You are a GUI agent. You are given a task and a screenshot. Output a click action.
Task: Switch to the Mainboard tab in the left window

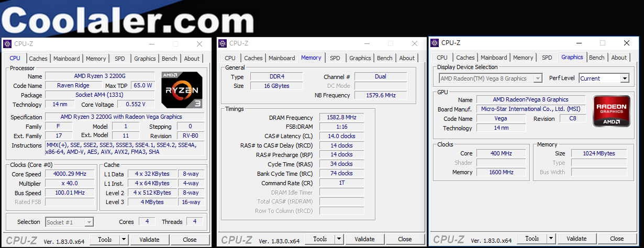pos(66,59)
